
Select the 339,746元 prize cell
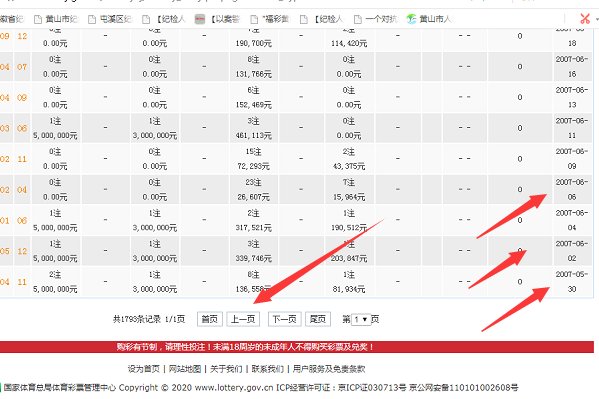coord(254,259)
